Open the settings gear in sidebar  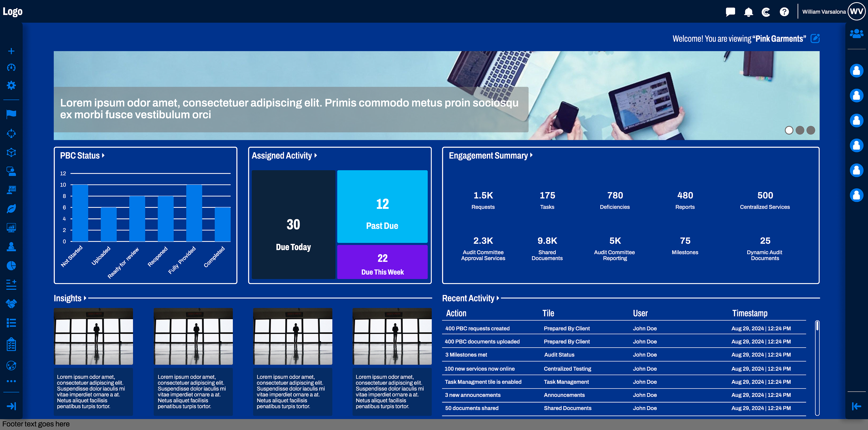(x=12, y=85)
